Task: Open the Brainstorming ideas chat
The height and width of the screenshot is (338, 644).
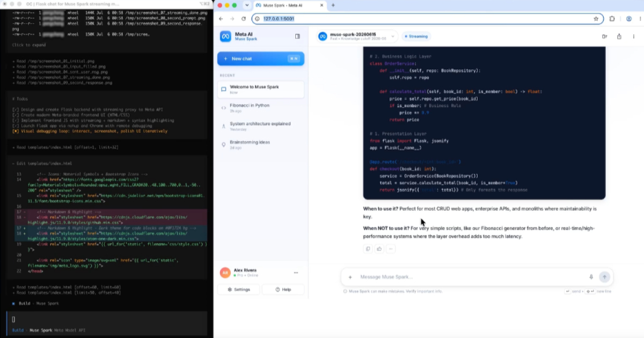Action: [260, 144]
